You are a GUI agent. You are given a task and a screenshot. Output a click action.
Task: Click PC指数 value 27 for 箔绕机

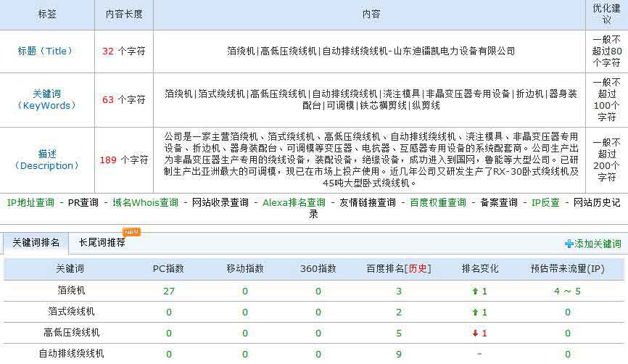tap(169, 291)
